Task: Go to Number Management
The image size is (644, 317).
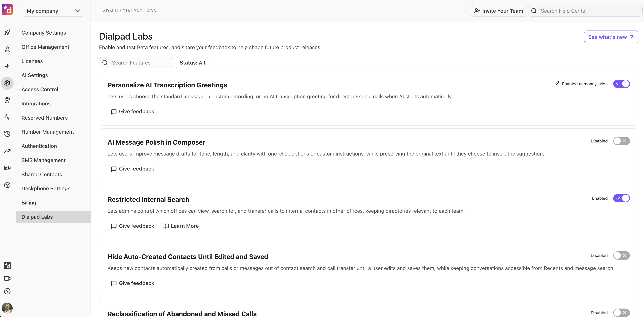Action: coord(53,132)
